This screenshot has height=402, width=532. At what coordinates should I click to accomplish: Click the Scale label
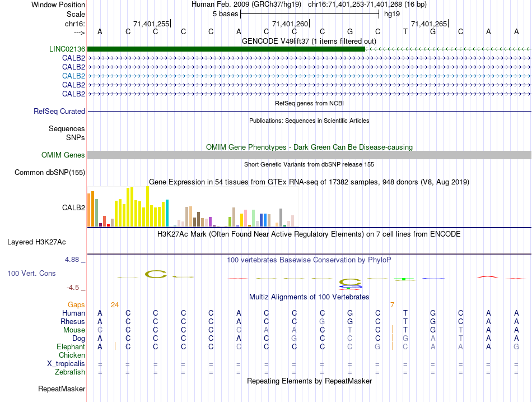pos(76,14)
